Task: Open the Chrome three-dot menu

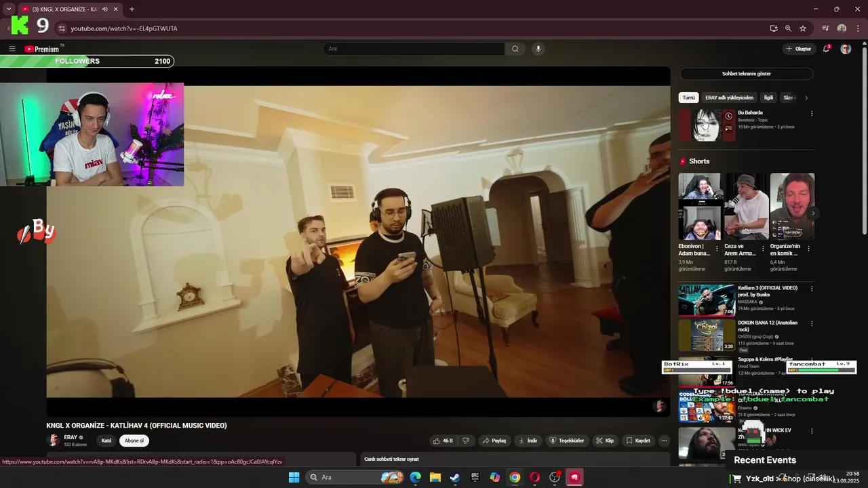Action: (856, 28)
